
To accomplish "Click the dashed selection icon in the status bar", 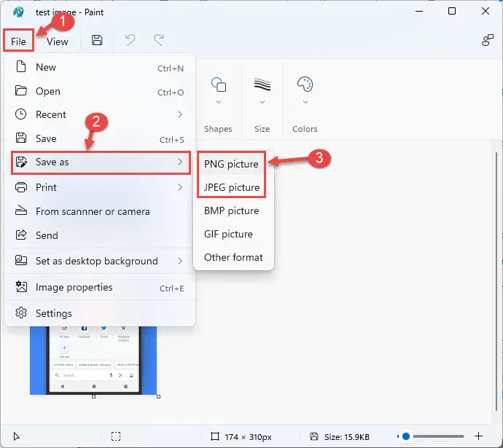I will pos(116,436).
